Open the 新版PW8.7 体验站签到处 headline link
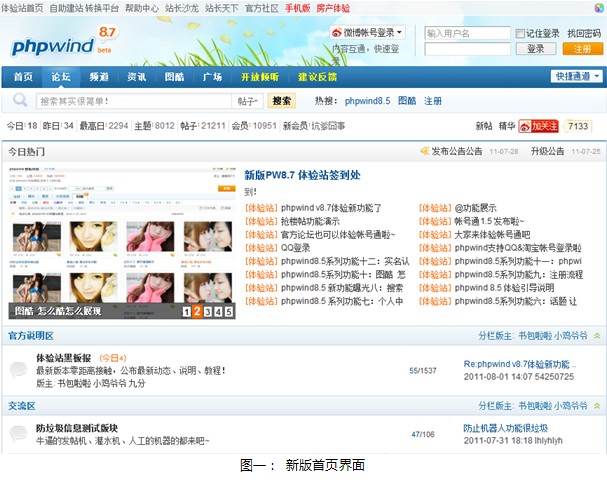Image resolution: width=607 pixels, height=484 pixels. pyautogui.click(x=302, y=175)
